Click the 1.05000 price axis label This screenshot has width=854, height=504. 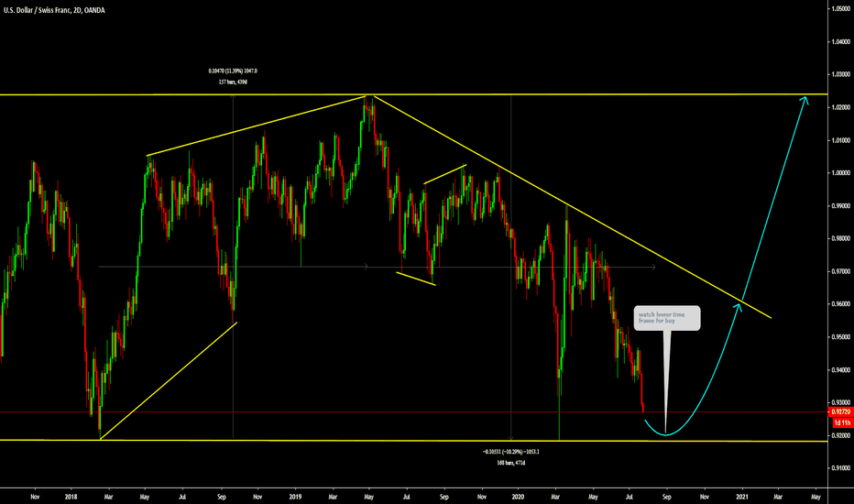point(841,9)
